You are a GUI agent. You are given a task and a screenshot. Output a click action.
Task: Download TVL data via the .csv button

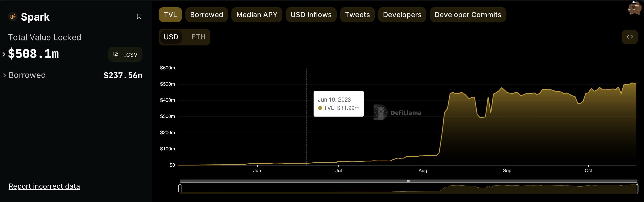pos(125,54)
